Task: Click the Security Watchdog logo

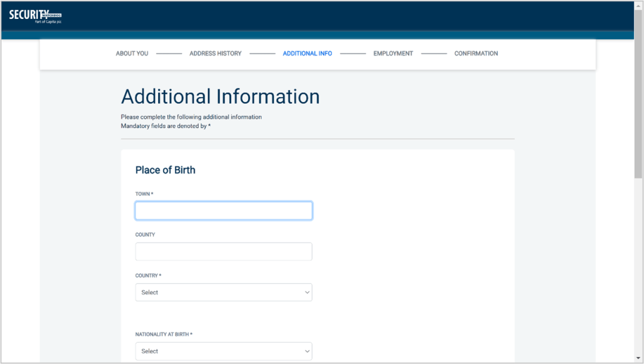Action: point(35,16)
